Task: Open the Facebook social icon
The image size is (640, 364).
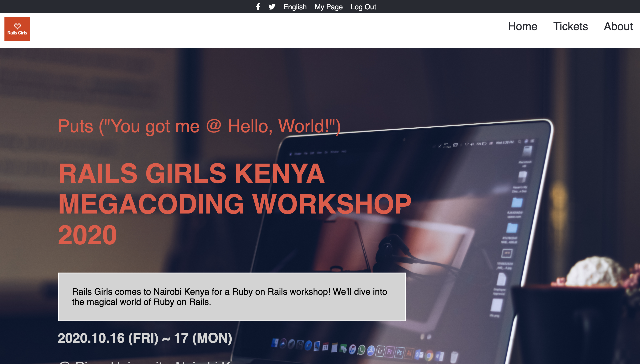Action: coord(258,7)
